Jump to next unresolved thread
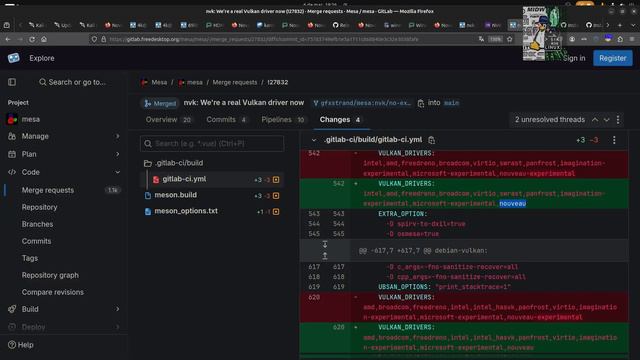 coord(606,120)
